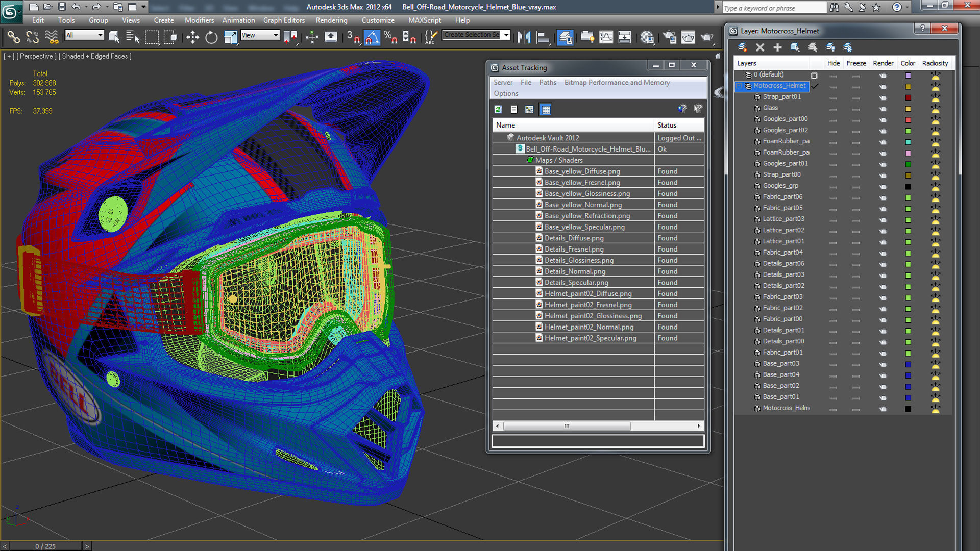Open the quick access toolbar dropdown arrow
The height and width of the screenshot is (551, 980).
(x=144, y=7)
